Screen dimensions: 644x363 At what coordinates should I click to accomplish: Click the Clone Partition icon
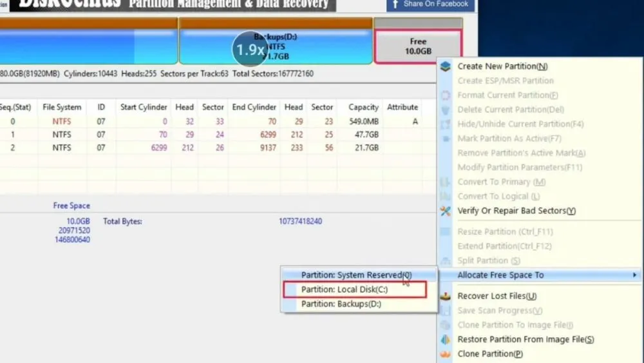[x=446, y=354]
